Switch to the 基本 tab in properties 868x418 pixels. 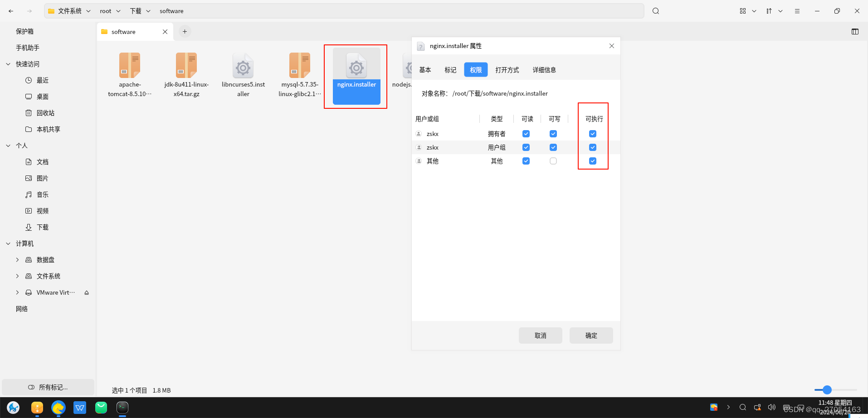click(425, 69)
